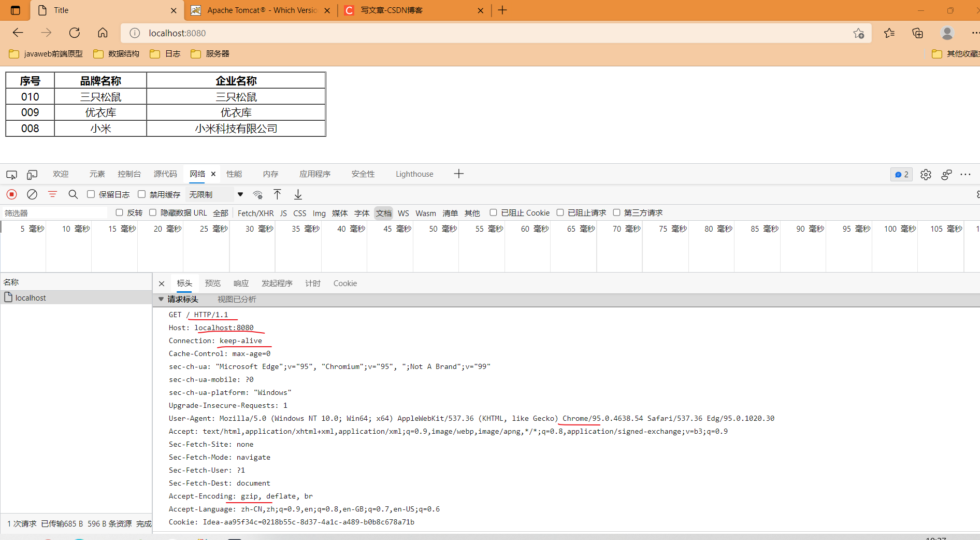
Task: Open network conditions wifi icon
Action: click(257, 195)
